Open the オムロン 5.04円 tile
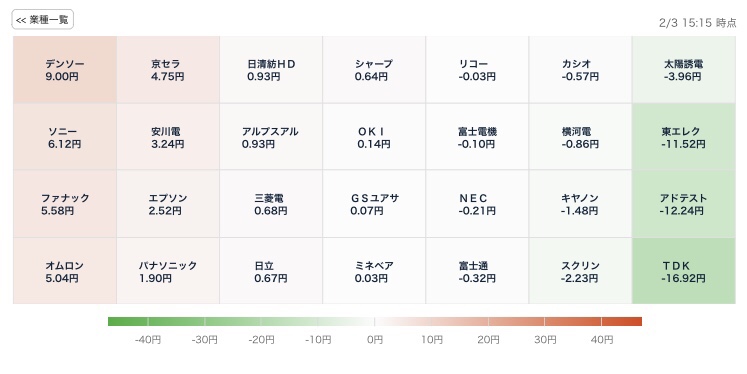 (x=65, y=271)
